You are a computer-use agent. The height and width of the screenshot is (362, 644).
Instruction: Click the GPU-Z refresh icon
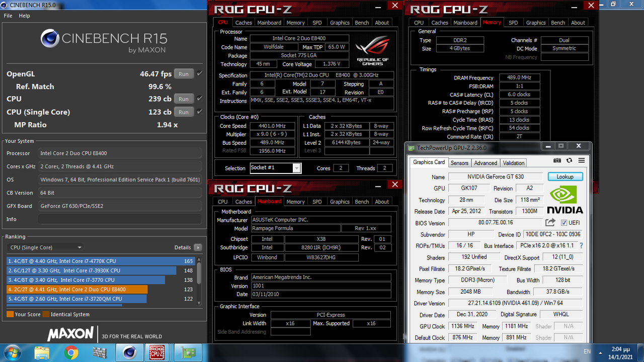(569, 160)
